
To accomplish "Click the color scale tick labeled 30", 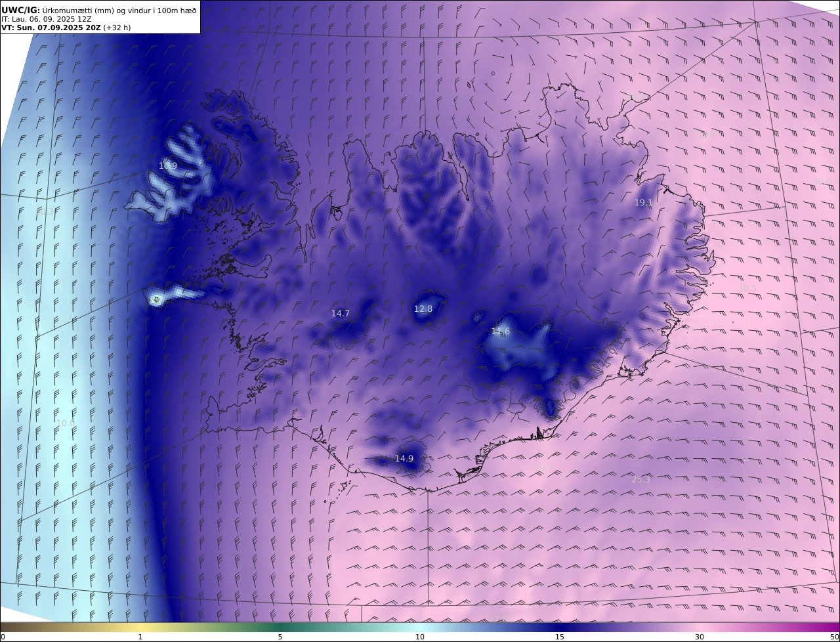I will pos(700,637).
